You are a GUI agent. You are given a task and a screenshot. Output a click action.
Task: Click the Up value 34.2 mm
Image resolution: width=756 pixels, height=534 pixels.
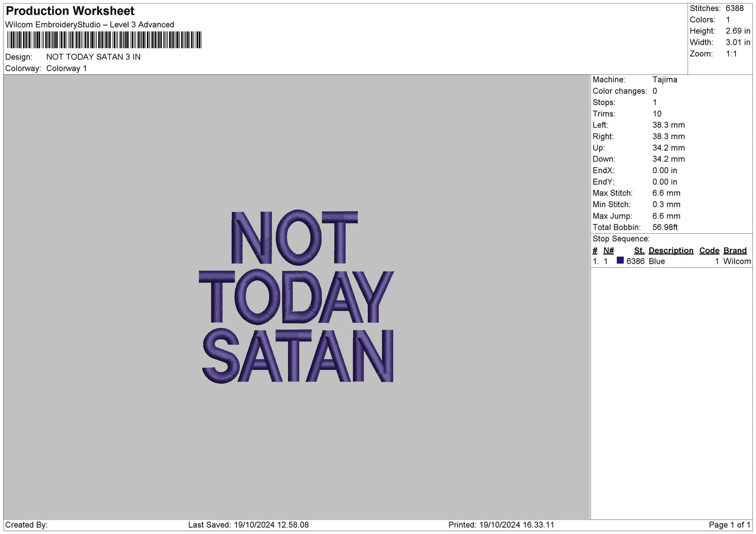(x=669, y=148)
